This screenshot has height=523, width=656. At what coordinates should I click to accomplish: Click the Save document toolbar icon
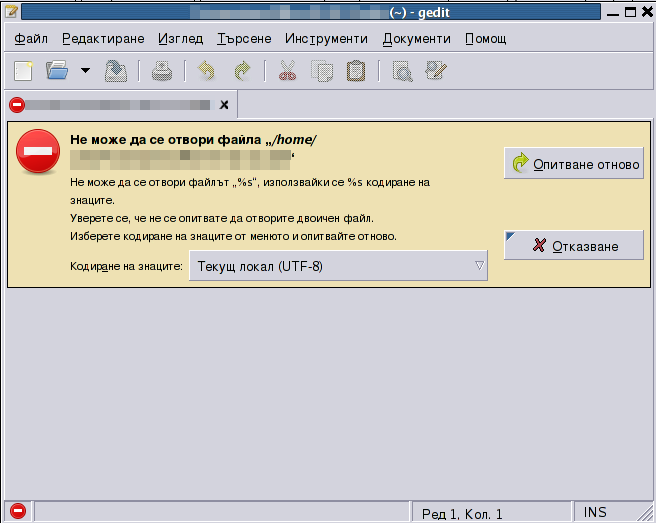(116, 71)
